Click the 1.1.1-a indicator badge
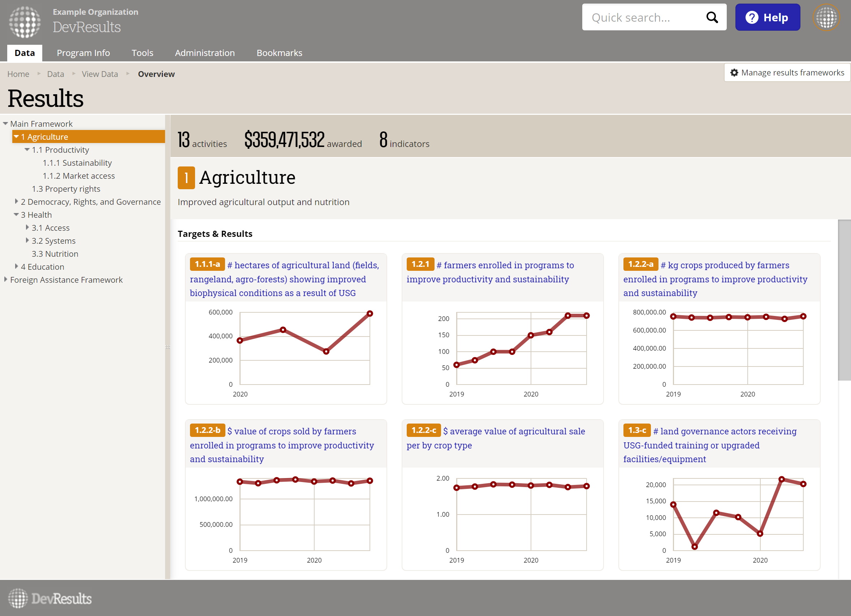The image size is (851, 616). tap(207, 264)
